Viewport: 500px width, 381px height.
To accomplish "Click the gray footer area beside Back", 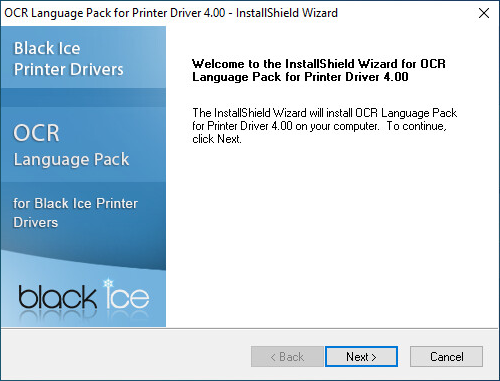I will point(125,355).
